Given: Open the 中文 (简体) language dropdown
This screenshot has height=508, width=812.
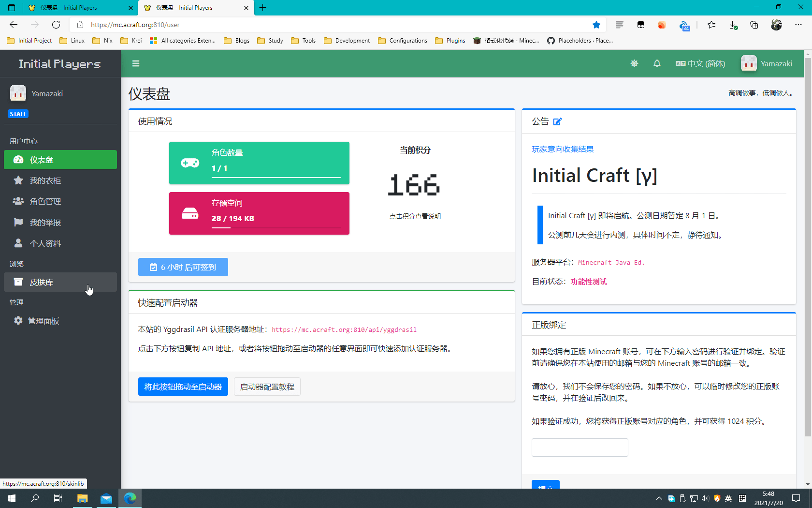Looking at the screenshot, I should 700,63.
